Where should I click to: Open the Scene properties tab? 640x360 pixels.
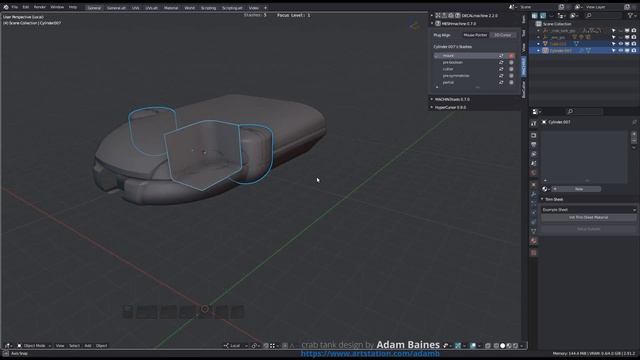point(533,163)
